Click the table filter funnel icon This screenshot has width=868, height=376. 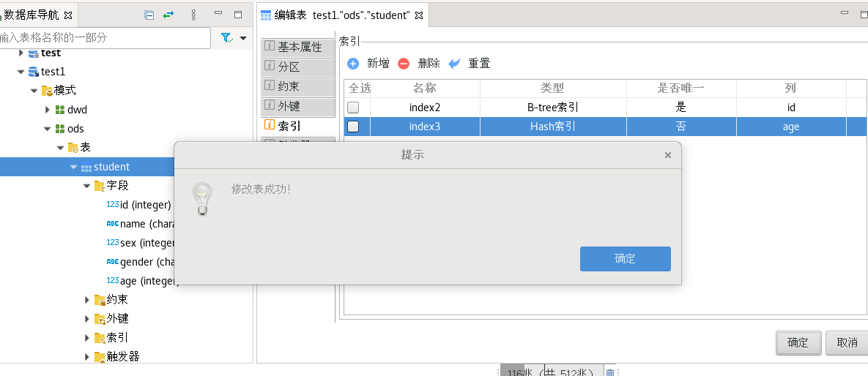[226, 38]
